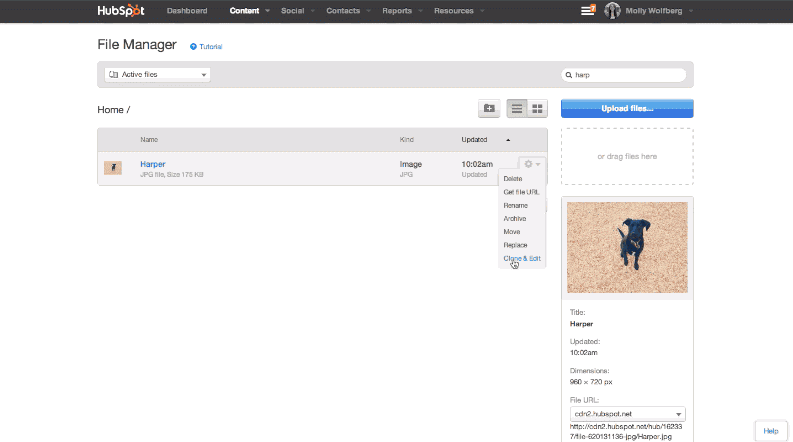Screen dimensions: 793x442
Task: Click the Tutorial help icon
Action: (194, 47)
